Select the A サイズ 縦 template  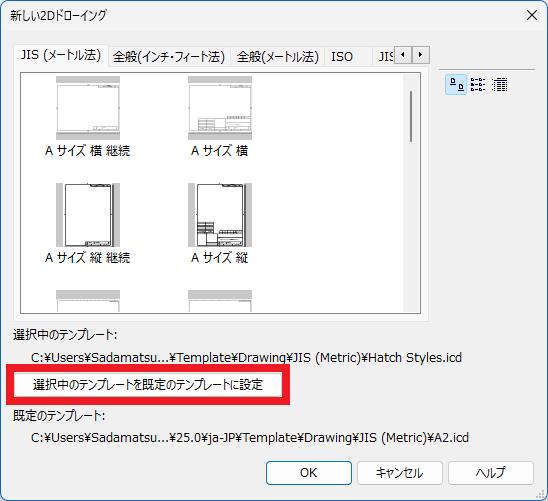[219, 224]
